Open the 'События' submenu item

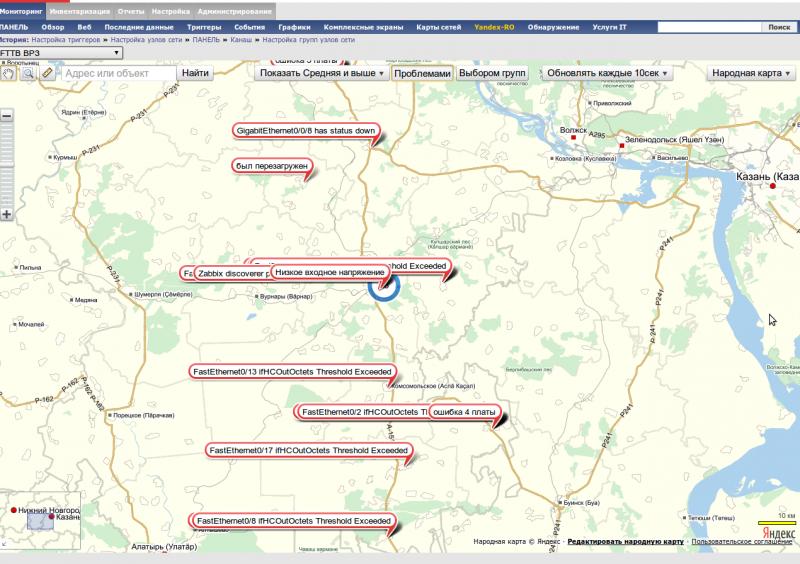click(249, 27)
